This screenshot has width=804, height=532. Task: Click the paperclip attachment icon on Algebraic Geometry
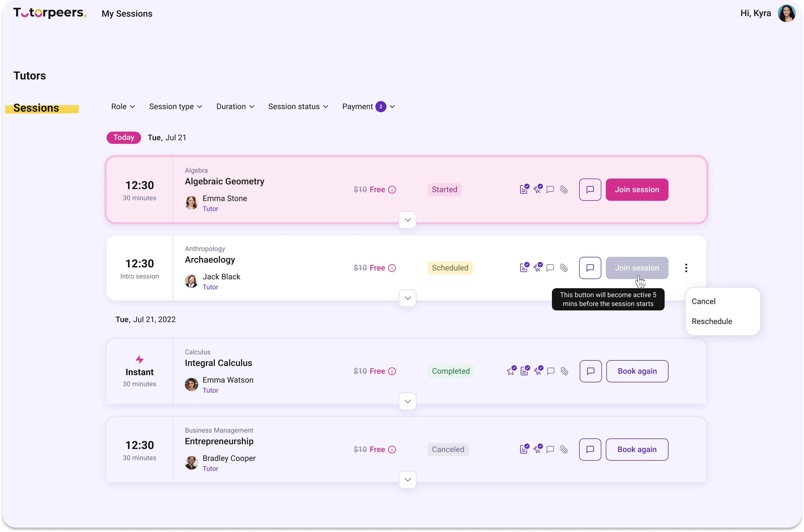point(564,190)
